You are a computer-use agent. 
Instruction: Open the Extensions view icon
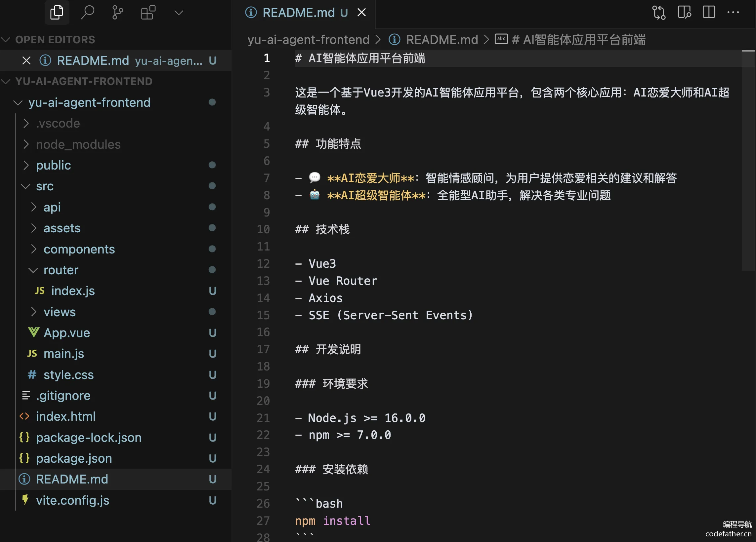pos(148,13)
